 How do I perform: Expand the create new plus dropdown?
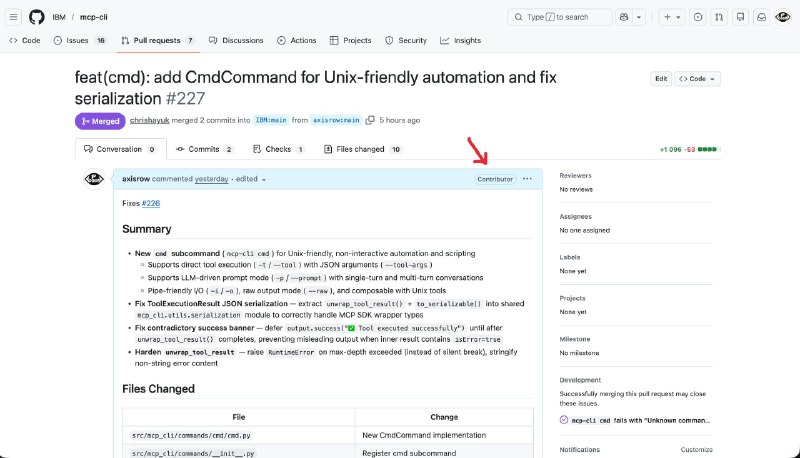(x=672, y=17)
